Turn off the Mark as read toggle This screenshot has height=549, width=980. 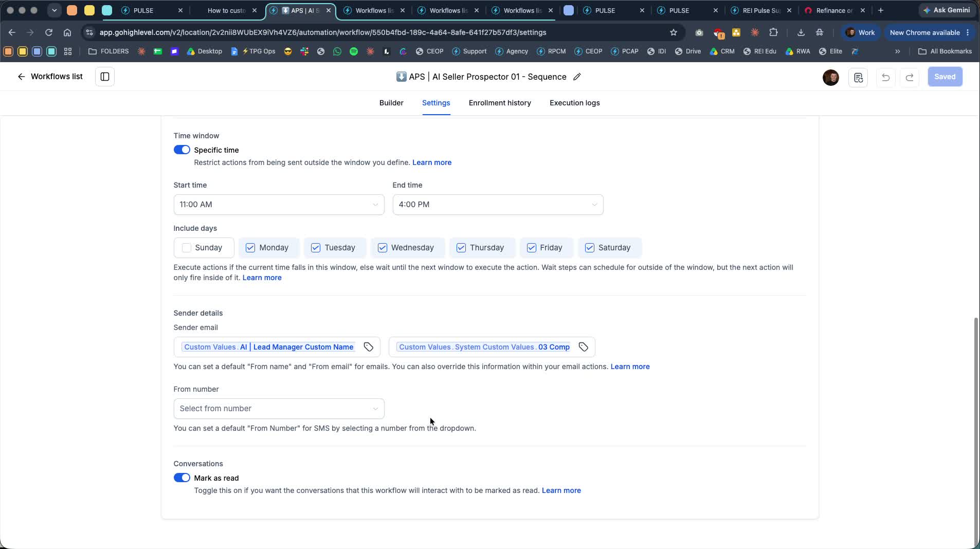[x=182, y=478]
